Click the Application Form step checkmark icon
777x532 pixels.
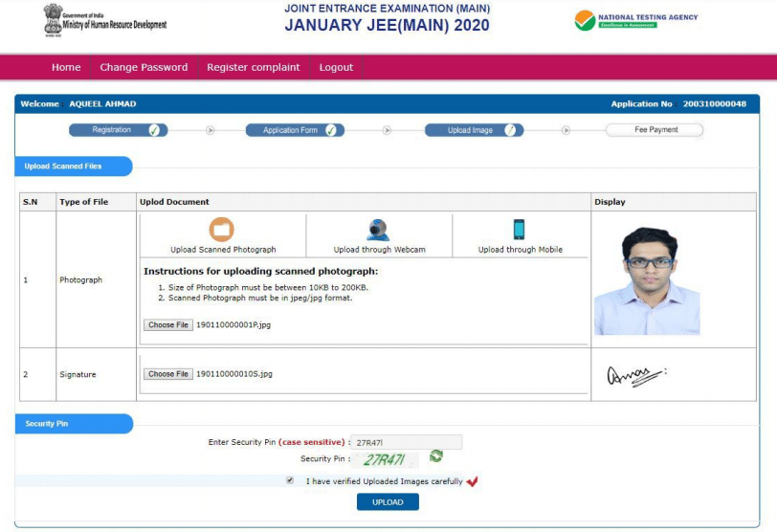(331, 130)
